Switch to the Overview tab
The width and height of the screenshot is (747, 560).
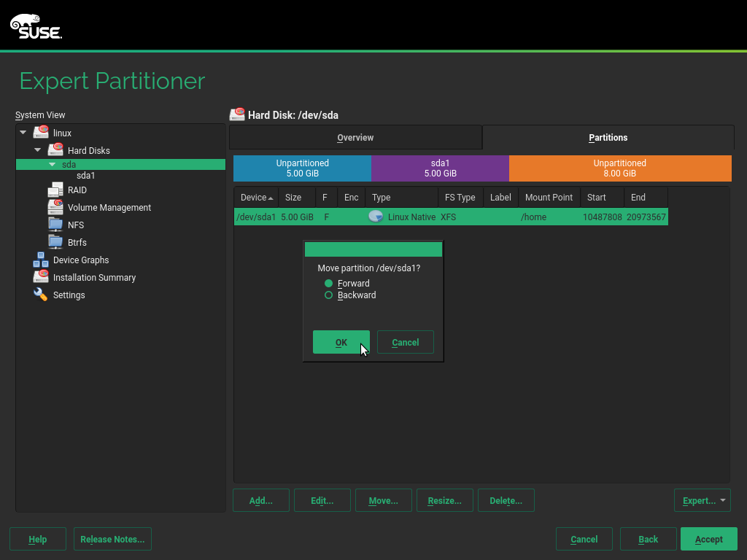tap(355, 138)
